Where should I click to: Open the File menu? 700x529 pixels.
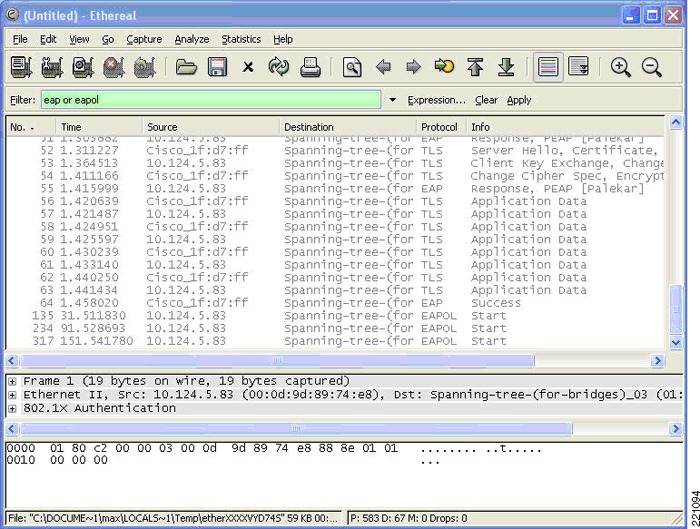pyautogui.click(x=20, y=39)
